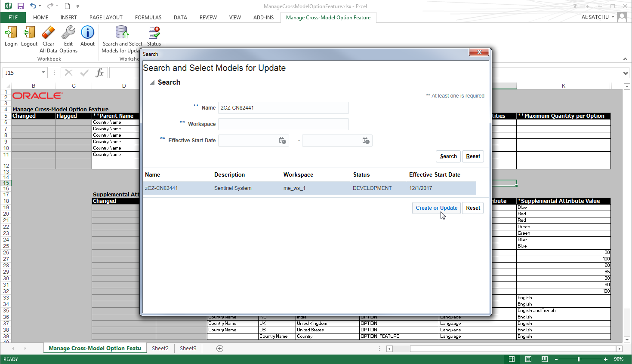Click the Search button in dialog
The width and height of the screenshot is (632, 364).
pos(448,156)
